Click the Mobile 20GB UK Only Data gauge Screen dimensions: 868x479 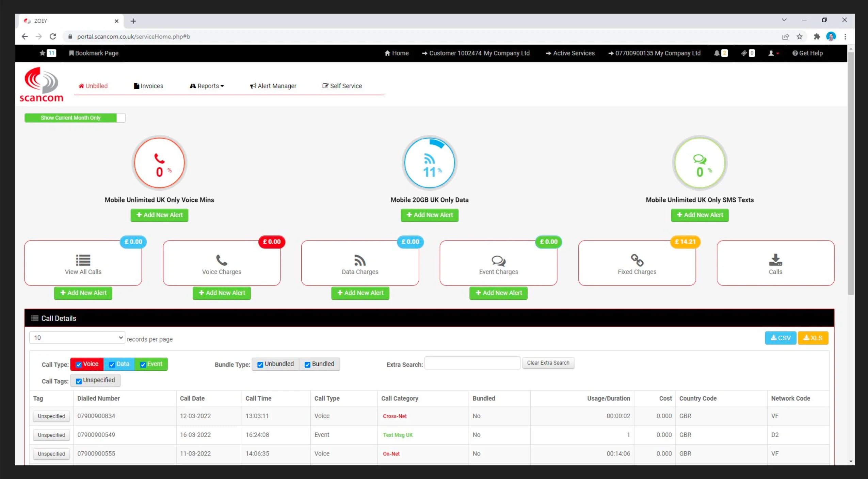click(429, 163)
